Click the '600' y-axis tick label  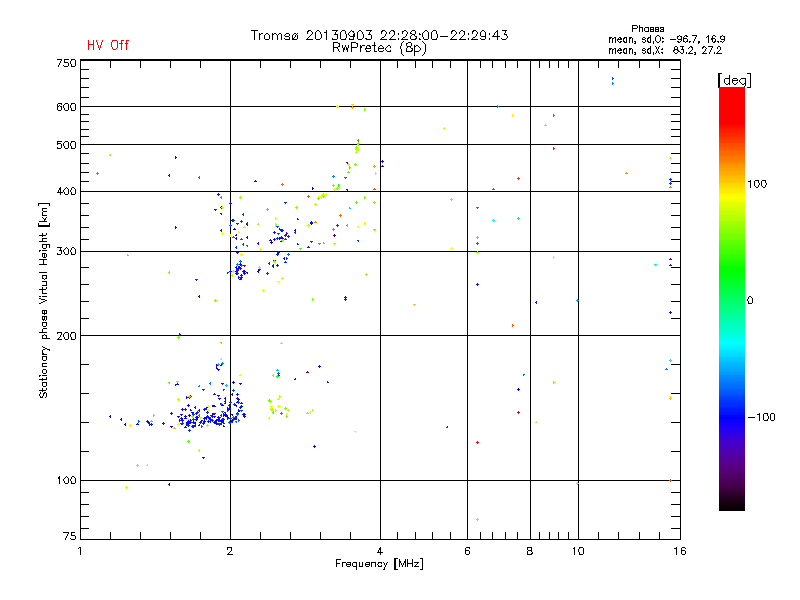(x=67, y=107)
